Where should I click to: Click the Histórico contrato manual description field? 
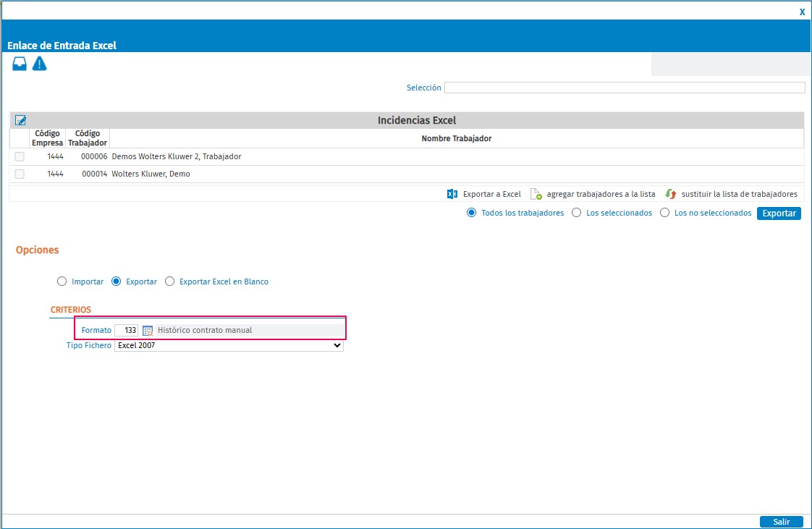250,330
